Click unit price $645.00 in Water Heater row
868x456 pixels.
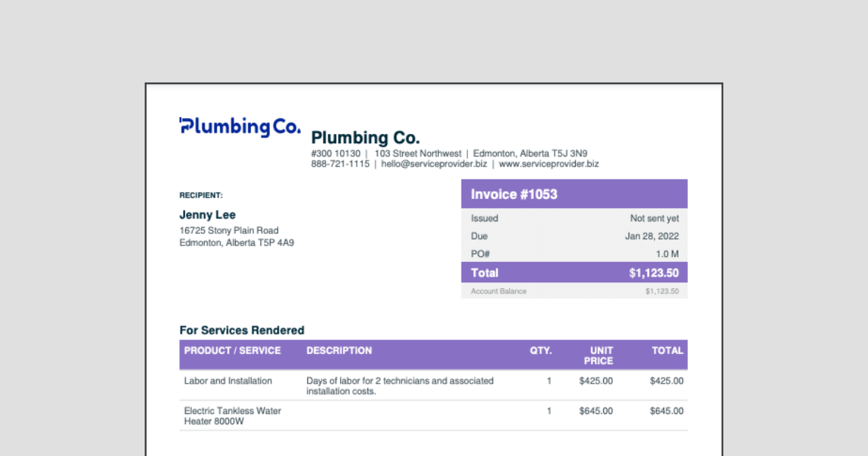[x=596, y=411]
